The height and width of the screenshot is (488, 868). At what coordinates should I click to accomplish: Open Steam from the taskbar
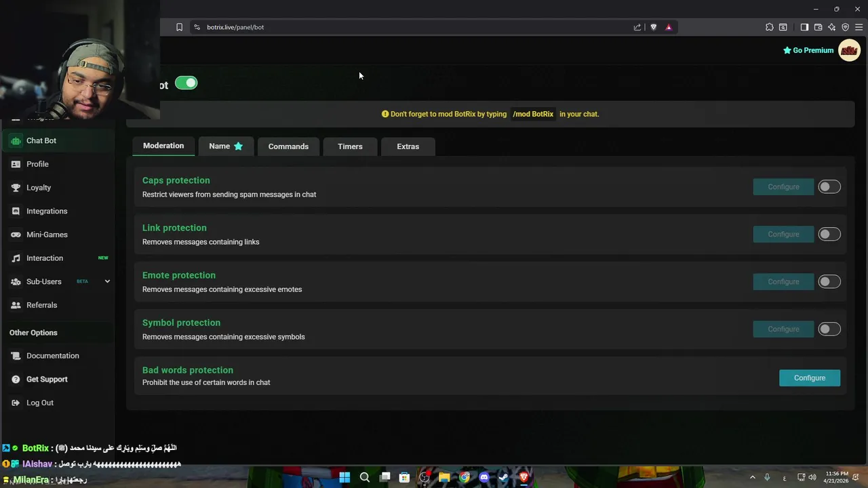tap(504, 477)
